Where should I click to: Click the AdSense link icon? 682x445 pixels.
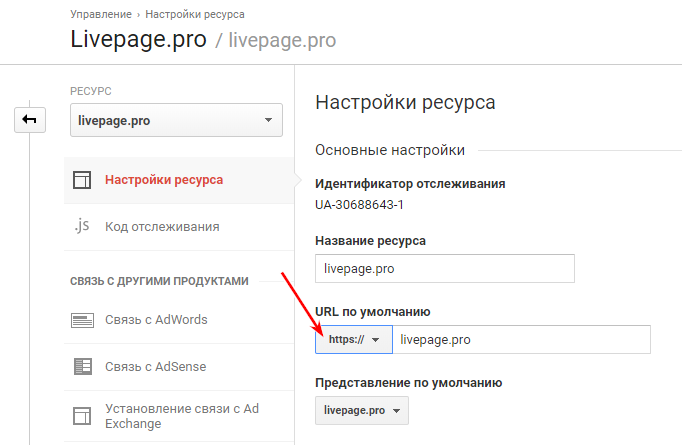pyautogui.click(x=82, y=367)
